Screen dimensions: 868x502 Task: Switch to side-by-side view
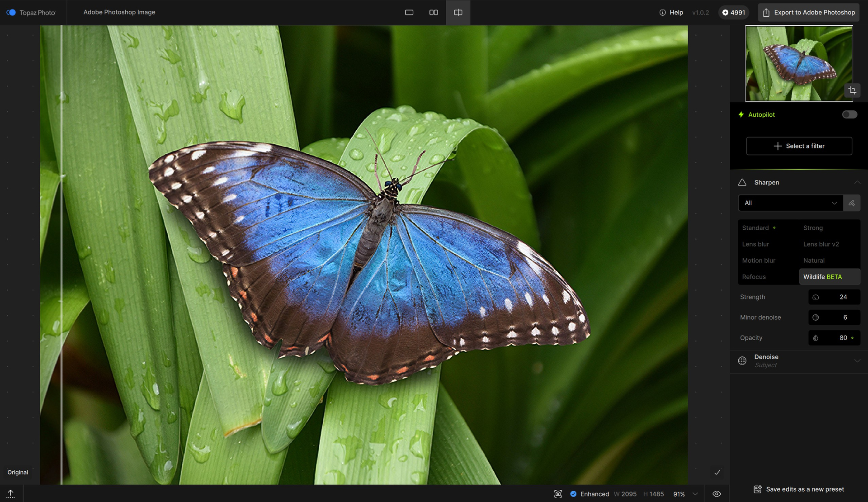[434, 12]
